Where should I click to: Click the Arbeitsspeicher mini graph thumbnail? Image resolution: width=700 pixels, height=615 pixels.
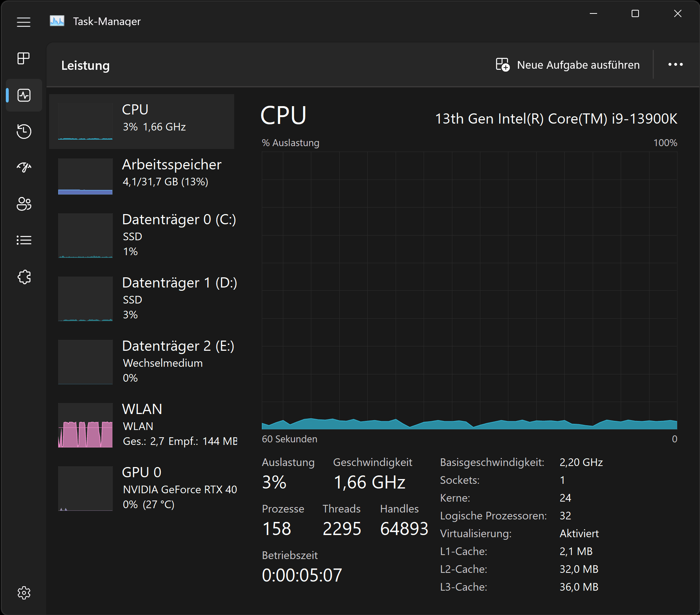tap(85, 176)
